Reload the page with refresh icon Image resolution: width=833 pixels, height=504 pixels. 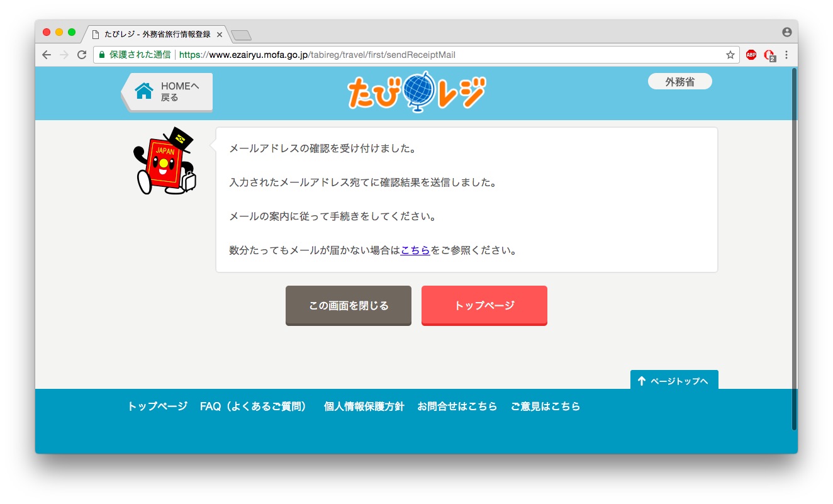coord(81,55)
